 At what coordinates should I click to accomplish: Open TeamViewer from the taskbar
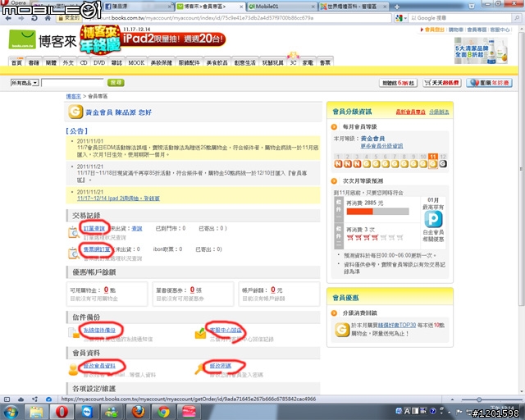(87, 412)
